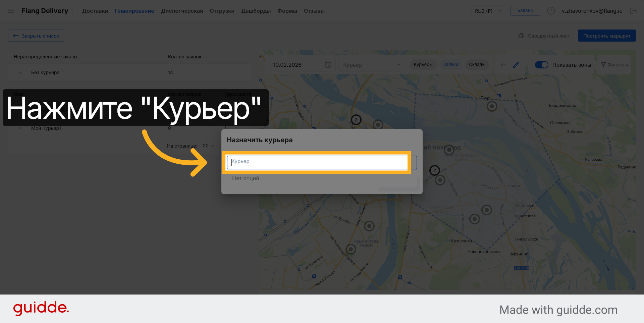Open the Диспетчерская menu item
Image resolution: width=644 pixels, height=323 pixels.
[182, 11]
